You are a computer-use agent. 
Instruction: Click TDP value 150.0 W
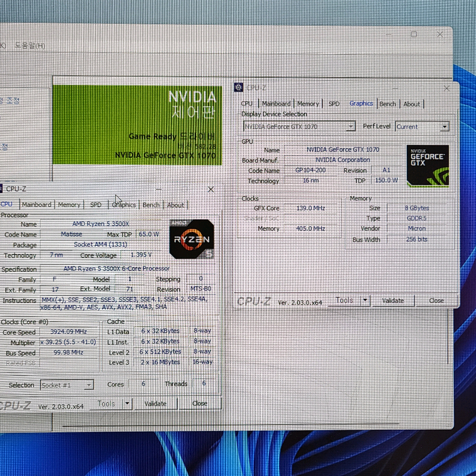(x=386, y=180)
